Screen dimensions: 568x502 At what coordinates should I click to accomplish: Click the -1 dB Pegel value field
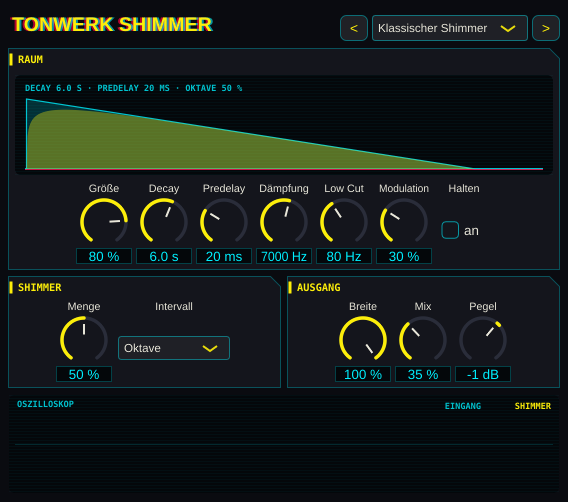[483, 374]
